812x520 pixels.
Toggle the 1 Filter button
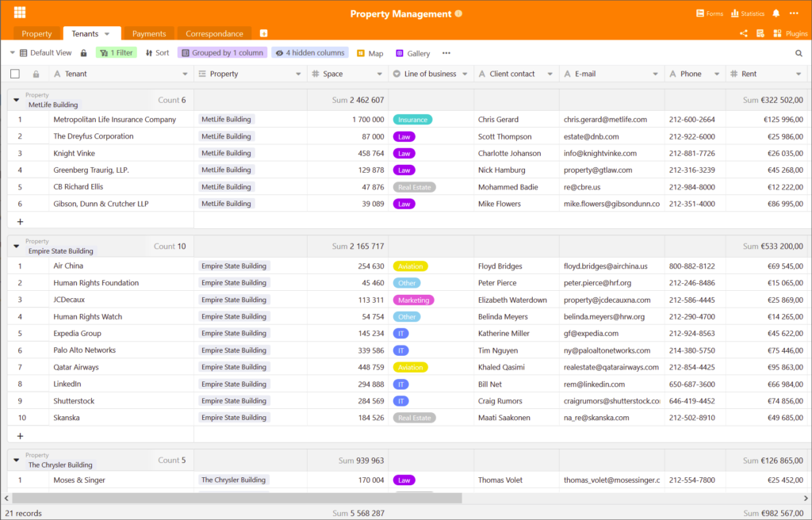(x=116, y=53)
